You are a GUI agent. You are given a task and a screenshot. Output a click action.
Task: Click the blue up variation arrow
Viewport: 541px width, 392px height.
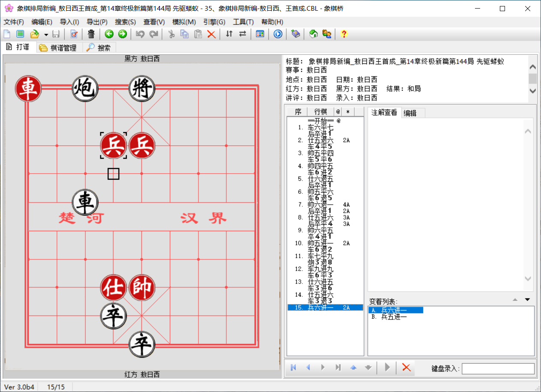[353, 368]
